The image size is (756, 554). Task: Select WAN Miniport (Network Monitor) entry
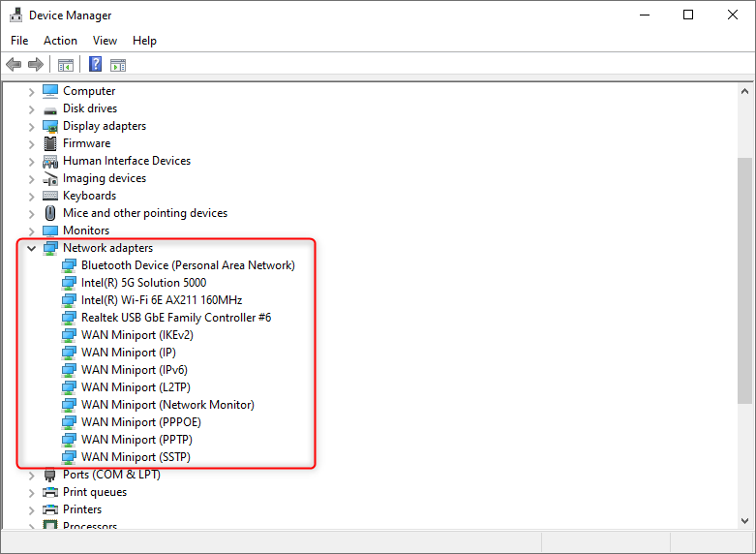[x=167, y=405]
